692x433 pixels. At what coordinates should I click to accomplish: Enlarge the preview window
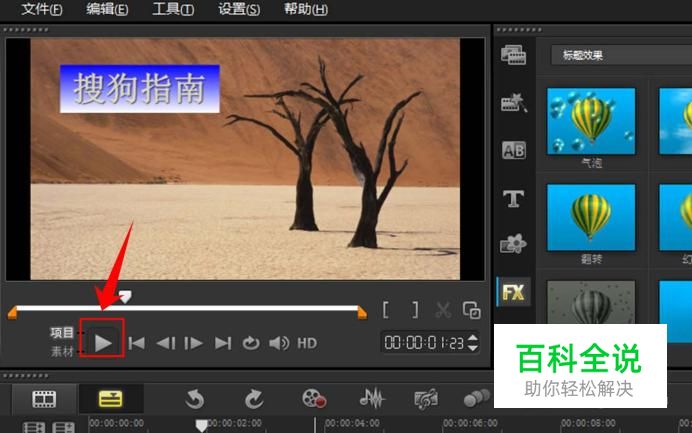tap(472, 310)
